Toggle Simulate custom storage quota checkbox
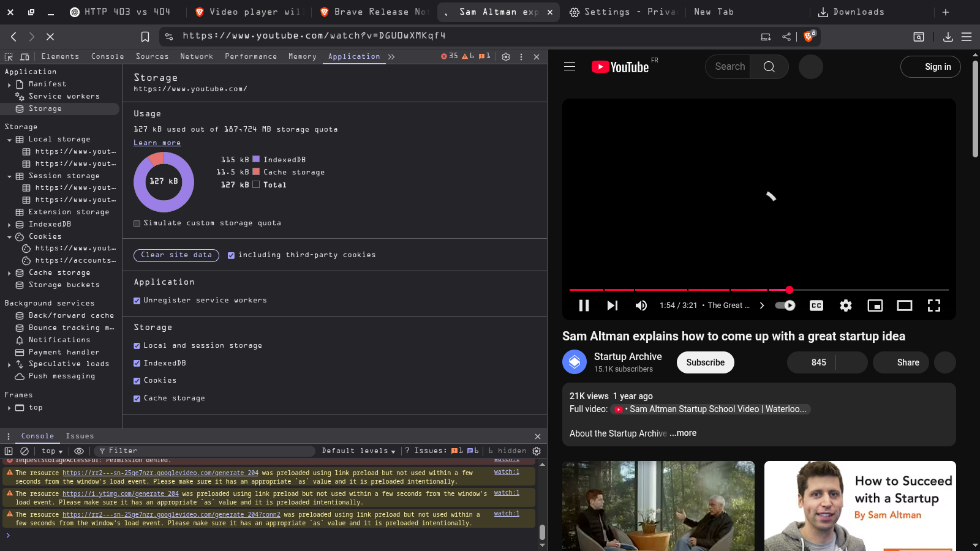980x551 pixels. (x=137, y=223)
